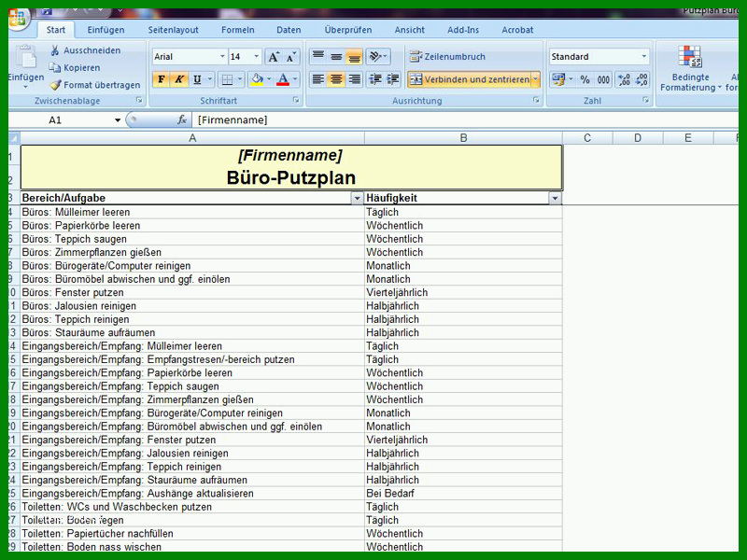Align text right
Viewport: 747px width, 560px height.
tap(355, 79)
